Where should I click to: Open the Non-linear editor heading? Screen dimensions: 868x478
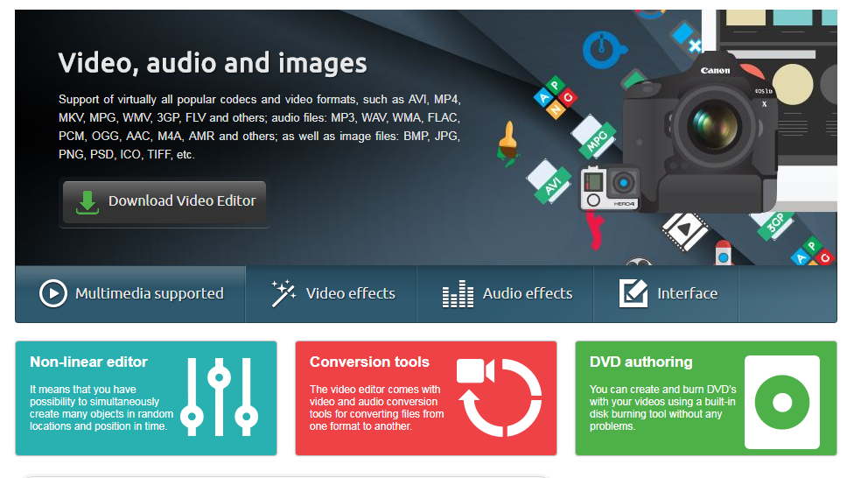pos(88,362)
